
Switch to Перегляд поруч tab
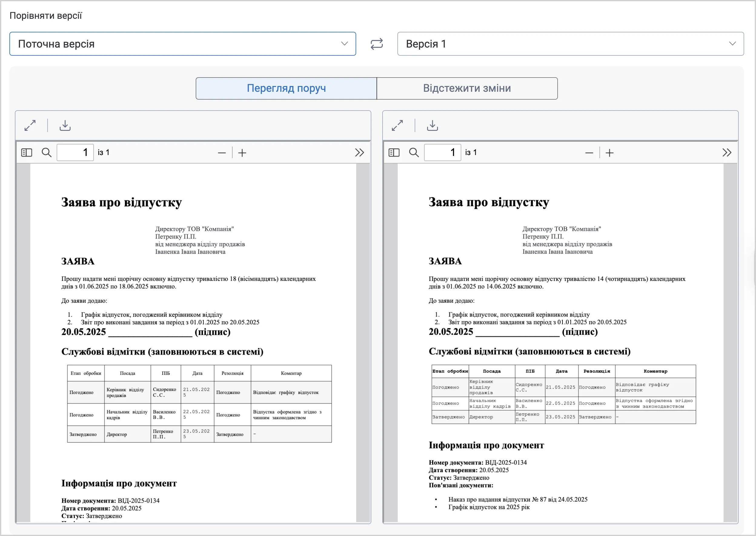[286, 88]
